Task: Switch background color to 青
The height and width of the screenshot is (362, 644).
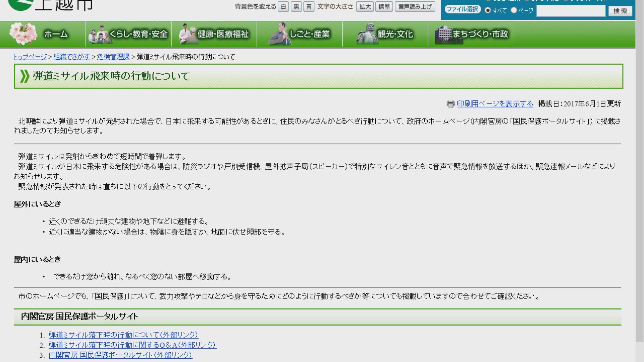Action: pyautogui.click(x=309, y=7)
